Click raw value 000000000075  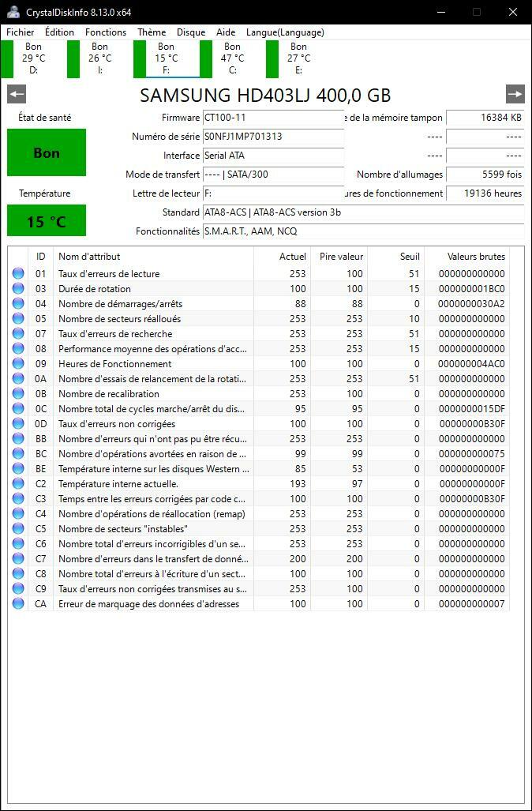click(471, 453)
